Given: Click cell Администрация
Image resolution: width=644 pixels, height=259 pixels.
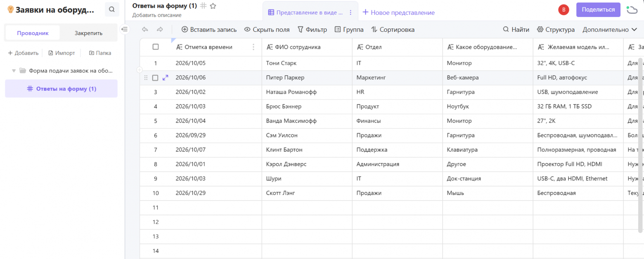Looking at the screenshot, I should pyautogui.click(x=397, y=164).
